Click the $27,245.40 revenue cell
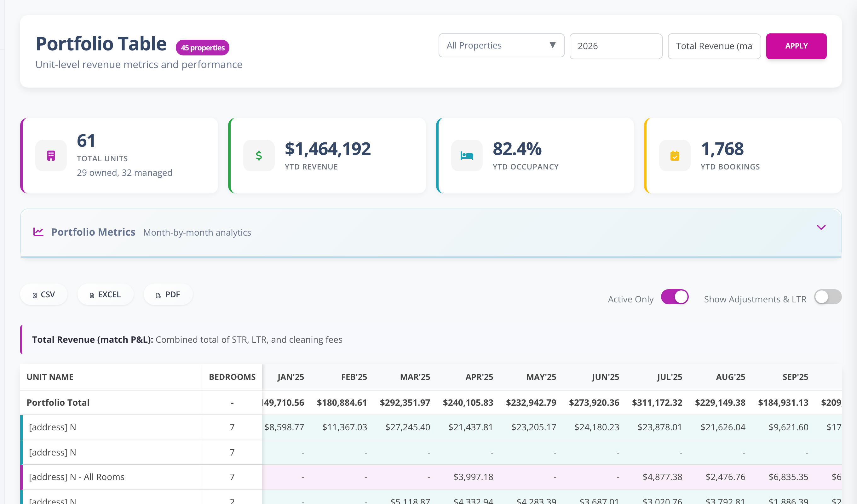The image size is (857, 504). point(408,427)
